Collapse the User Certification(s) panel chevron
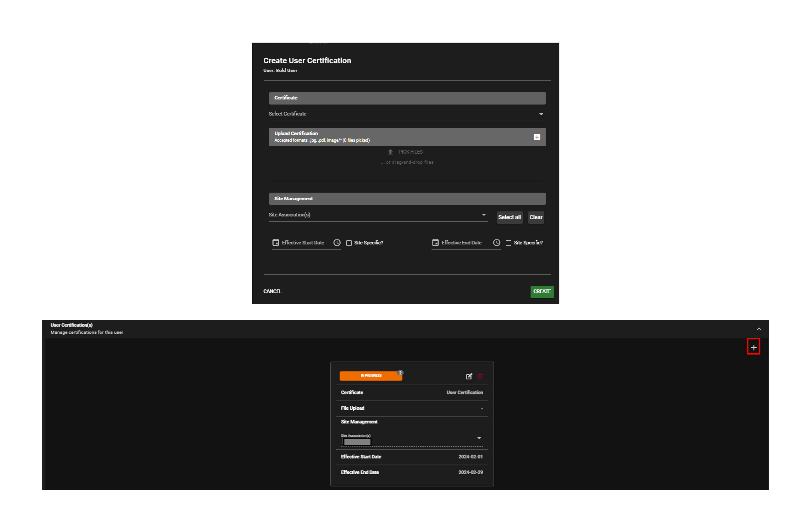Image resolution: width=812 pixels, height=532 pixels. tap(759, 329)
